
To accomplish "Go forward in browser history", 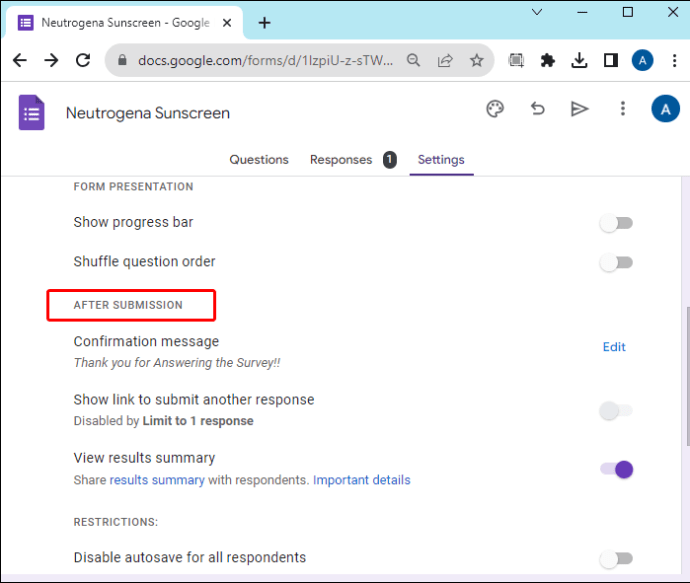I will (51, 60).
